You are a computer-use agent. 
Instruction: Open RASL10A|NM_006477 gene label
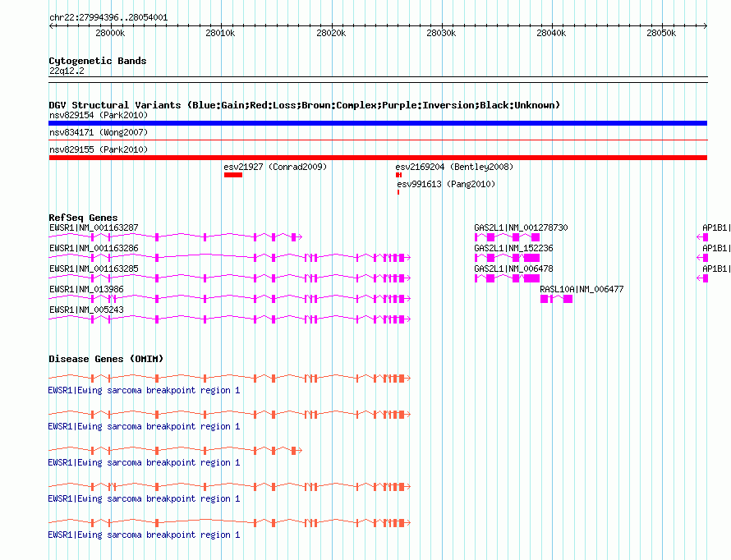[x=582, y=289]
